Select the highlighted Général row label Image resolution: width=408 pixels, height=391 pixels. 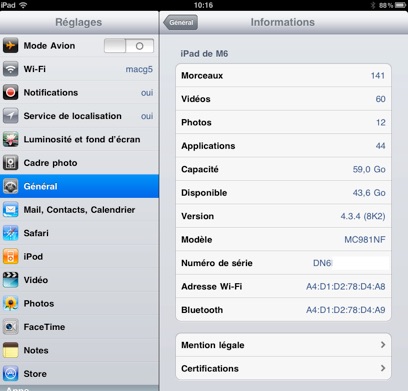(40, 186)
